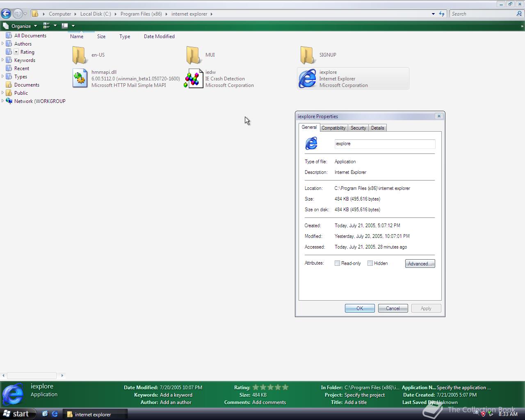Click 'Specify the project' in details pane

point(365,395)
